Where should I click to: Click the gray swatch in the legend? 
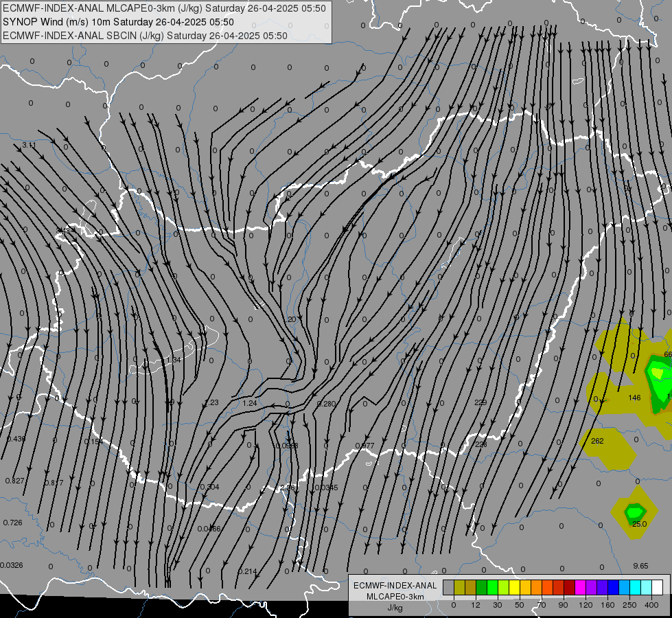pyautogui.click(x=448, y=587)
